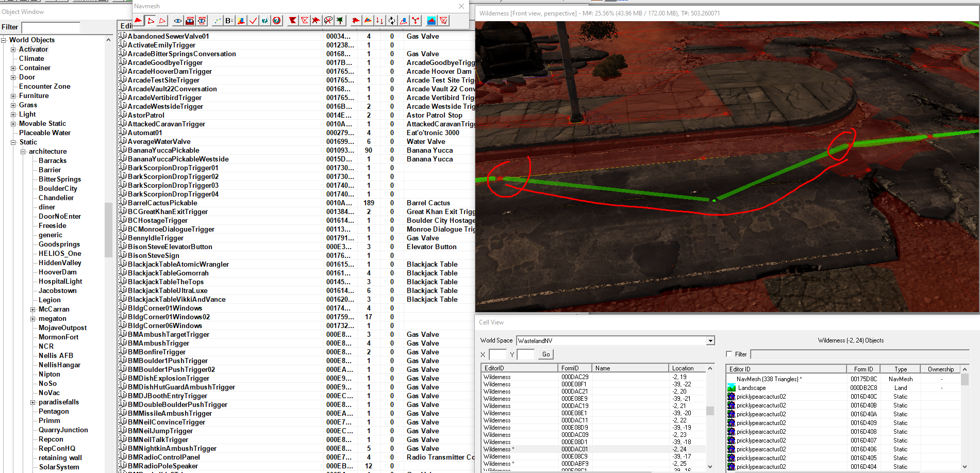Click the bold B toolbar icon

pos(229,21)
